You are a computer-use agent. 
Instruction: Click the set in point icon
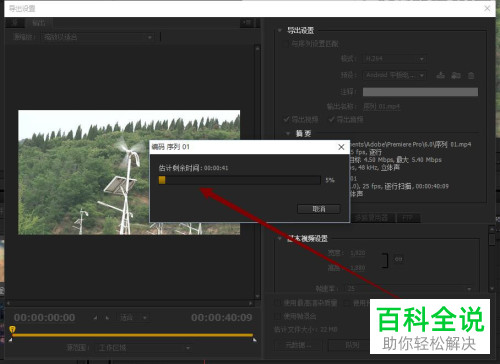[95, 318]
